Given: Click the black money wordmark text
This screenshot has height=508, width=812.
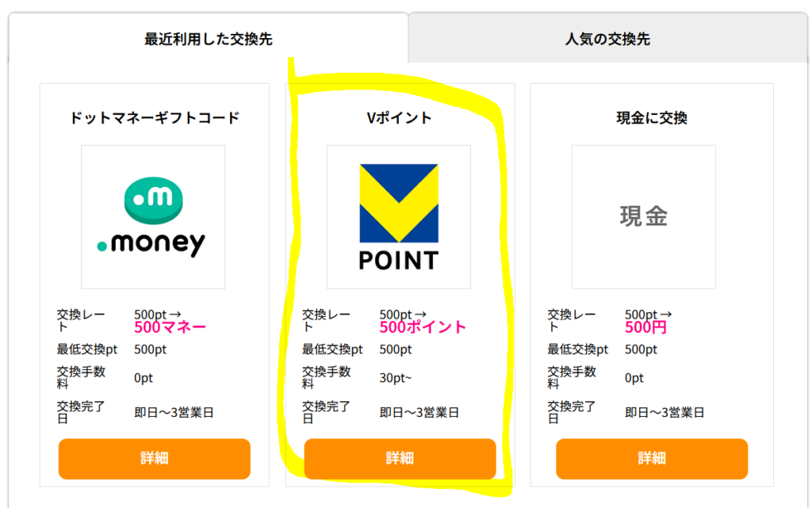Looking at the screenshot, I should 158,243.
